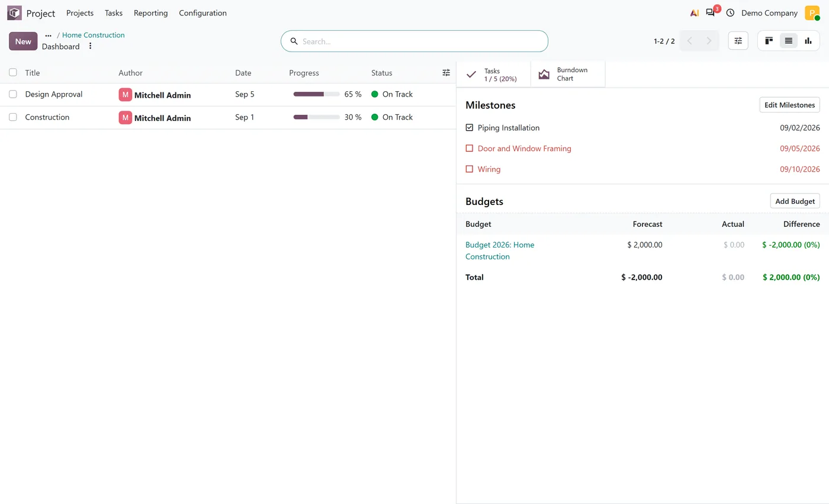Switch to List view
The image size is (829, 504).
pos(789,41)
